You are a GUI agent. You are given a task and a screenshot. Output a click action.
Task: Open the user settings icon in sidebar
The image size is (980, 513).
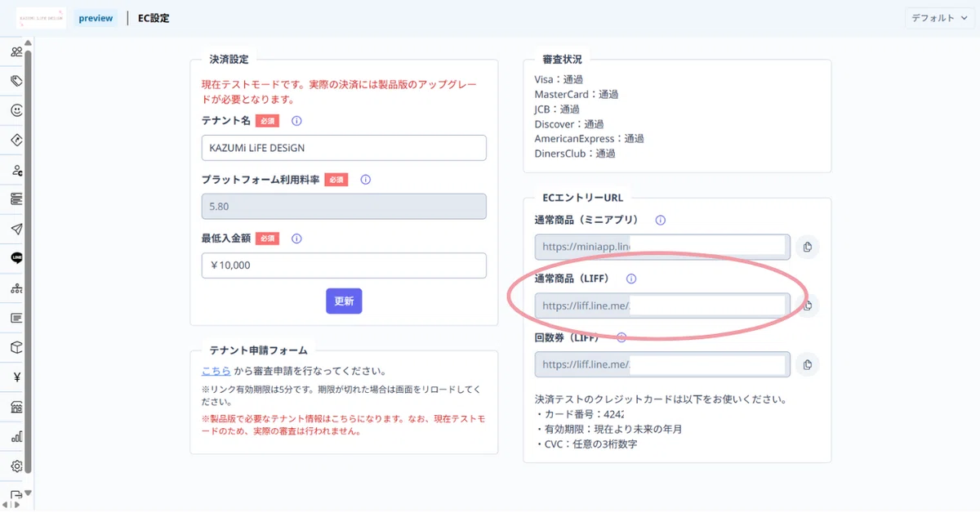click(x=16, y=170)
